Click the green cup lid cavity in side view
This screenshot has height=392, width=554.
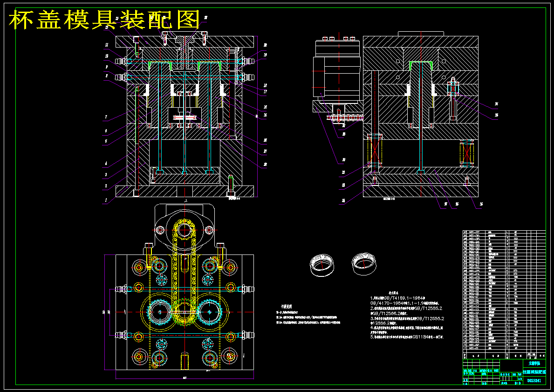pos(422,65)
